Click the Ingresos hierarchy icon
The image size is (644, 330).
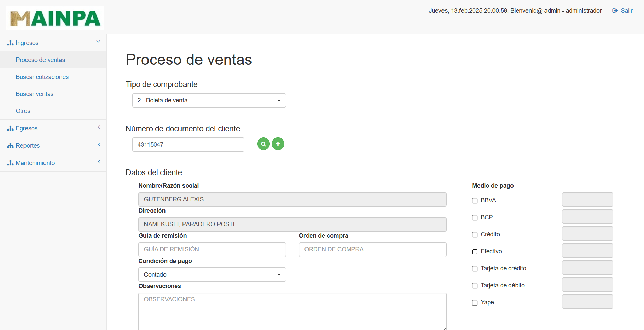10,43
